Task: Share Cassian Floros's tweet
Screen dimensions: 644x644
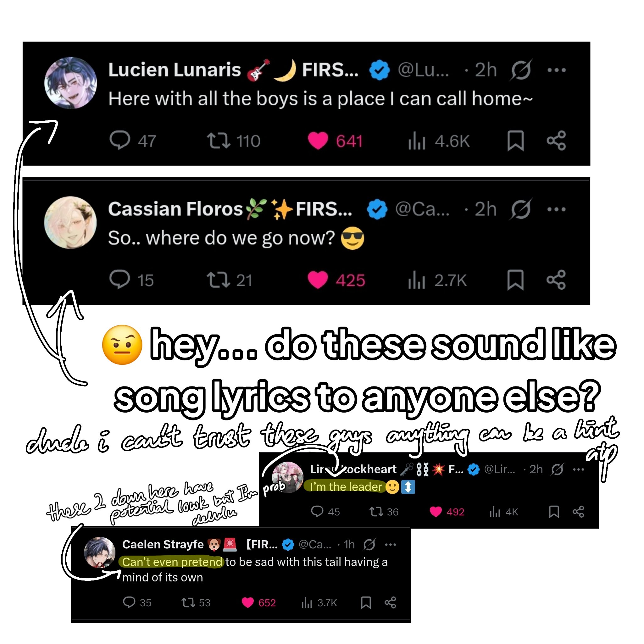Action: coord(556,280)
